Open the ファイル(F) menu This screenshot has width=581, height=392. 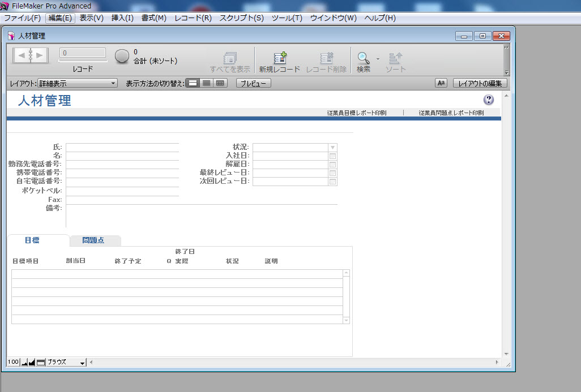tap(22, 18)
